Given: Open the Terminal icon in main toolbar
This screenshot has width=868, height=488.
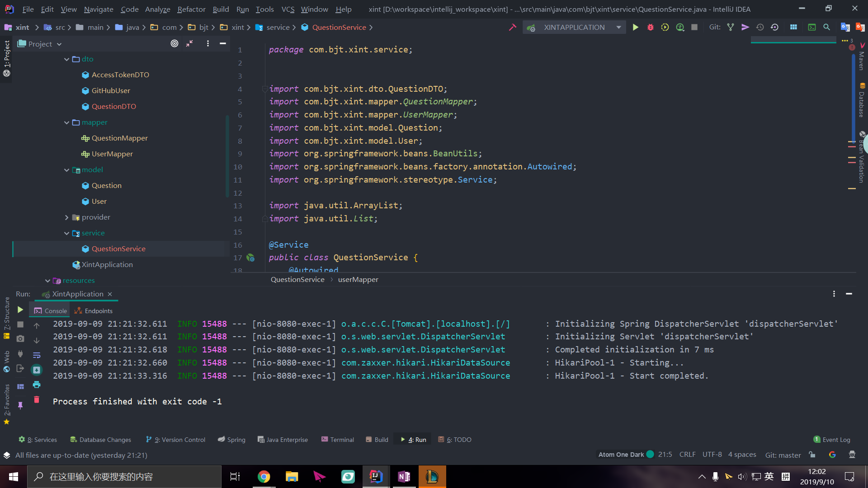Looking at the screenshot, I should point(812,27).
